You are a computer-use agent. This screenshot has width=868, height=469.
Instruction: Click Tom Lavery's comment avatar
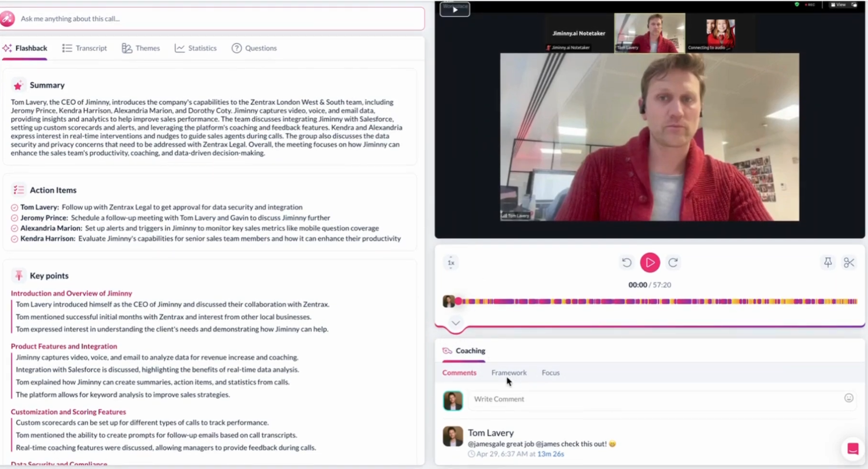click(x=453, y=436)
